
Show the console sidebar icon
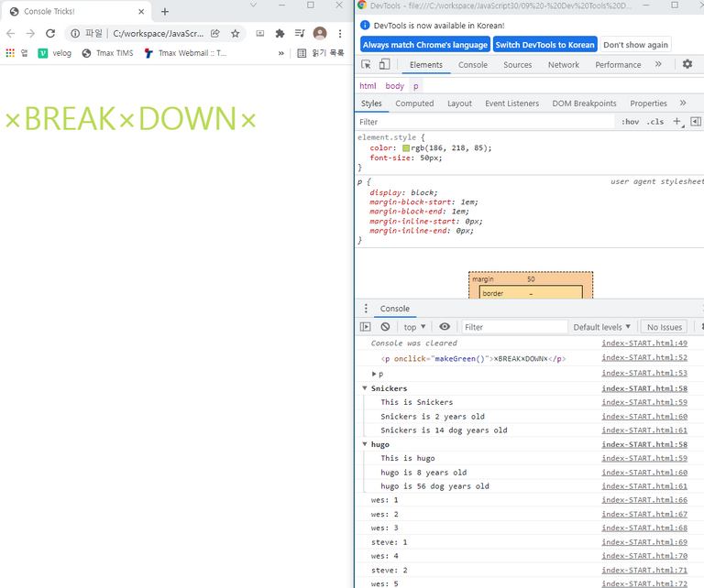(365, 327)
